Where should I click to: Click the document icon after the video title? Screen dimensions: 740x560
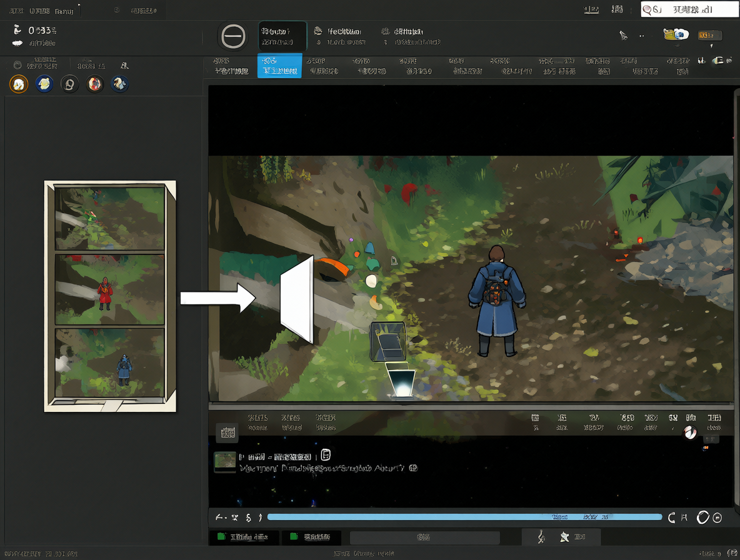click(x=326, y=455)
